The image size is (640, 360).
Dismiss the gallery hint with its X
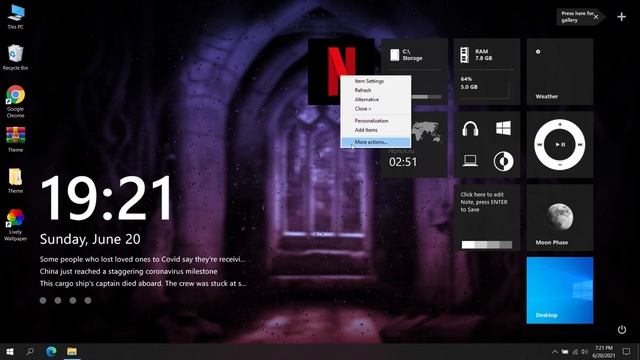click(x=596, y=17)
